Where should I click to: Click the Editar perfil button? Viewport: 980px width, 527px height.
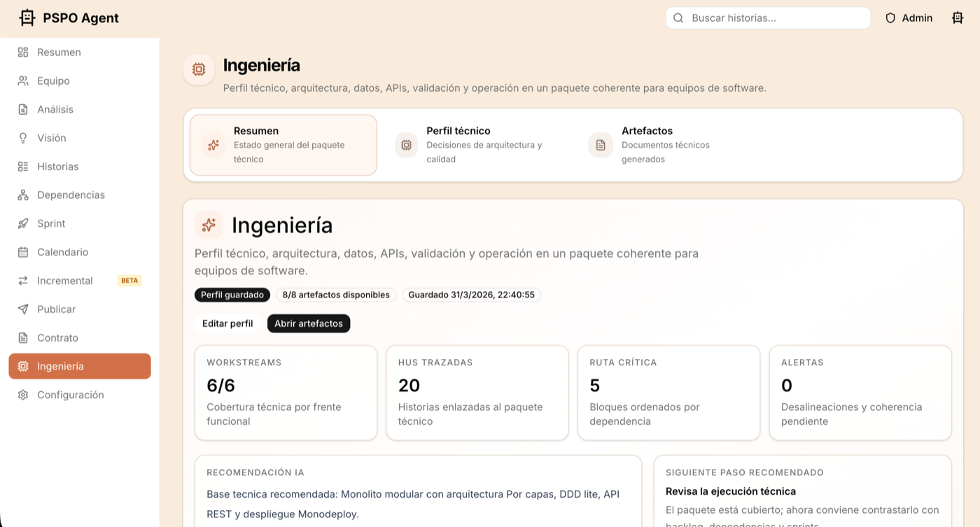click(227, 323)
